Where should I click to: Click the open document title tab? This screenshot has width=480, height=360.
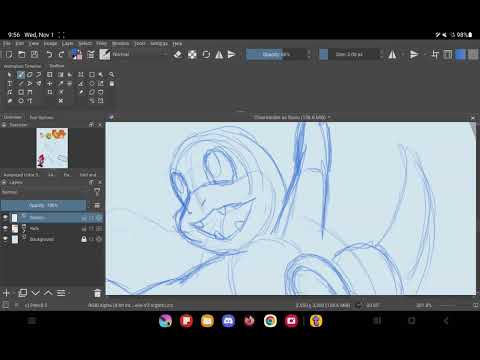click(x=292, y=117)
